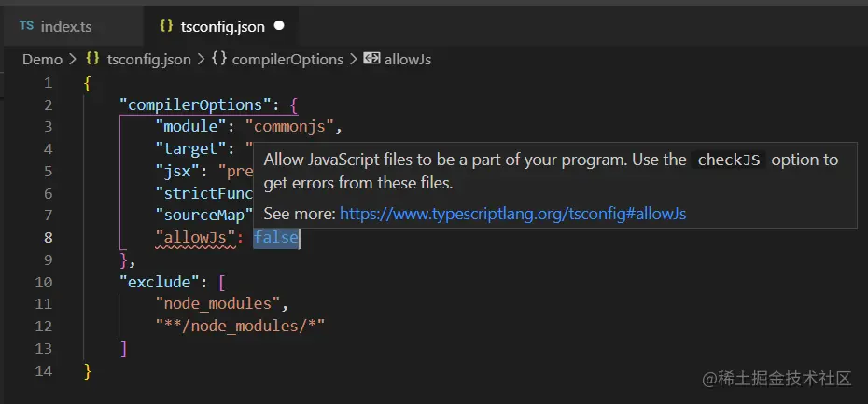Click the unsaved dot on tsconfig.json tab
Image resolution: width=868 pixels, height=404 pixels.
click(x=279, y=26)
